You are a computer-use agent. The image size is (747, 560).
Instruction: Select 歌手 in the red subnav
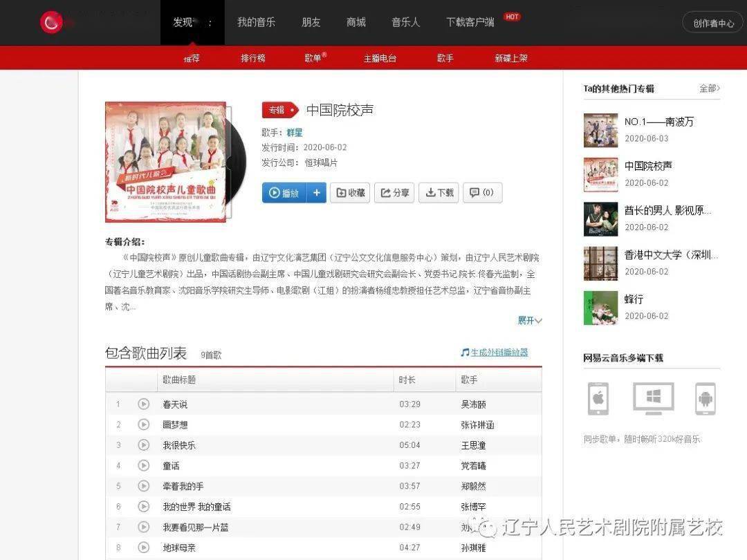pyautogui.click(x=445, y=58)
